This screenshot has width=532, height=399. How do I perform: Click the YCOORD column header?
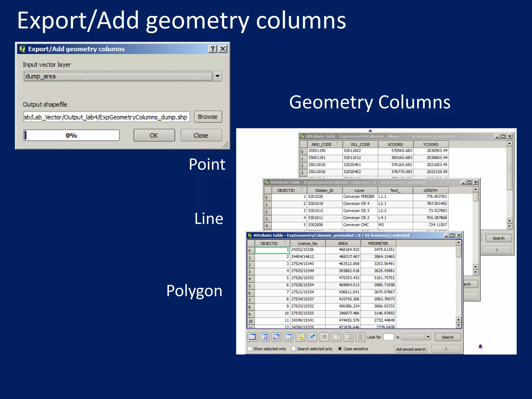[431, 144]
